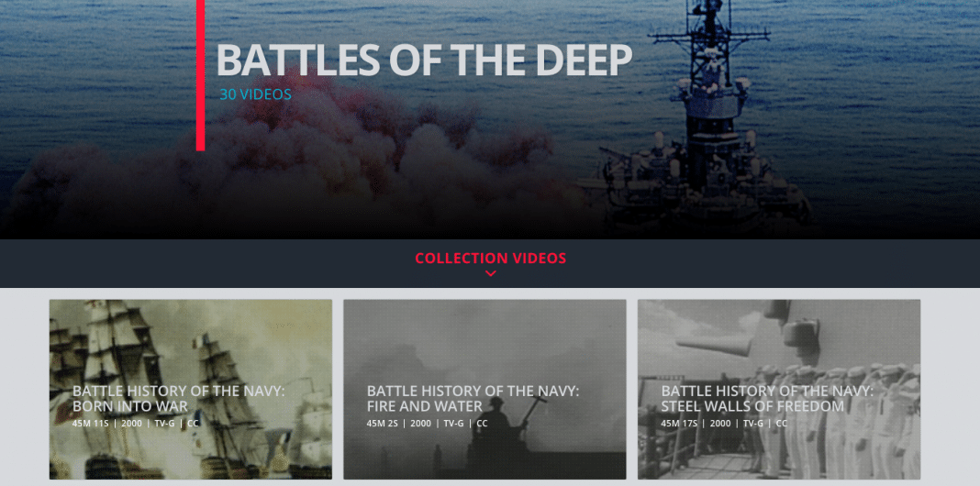This screenshot has height=486, width=980.
Task: Click the CC label on Steel Walls of Freedom
Action: pos(781,424)
